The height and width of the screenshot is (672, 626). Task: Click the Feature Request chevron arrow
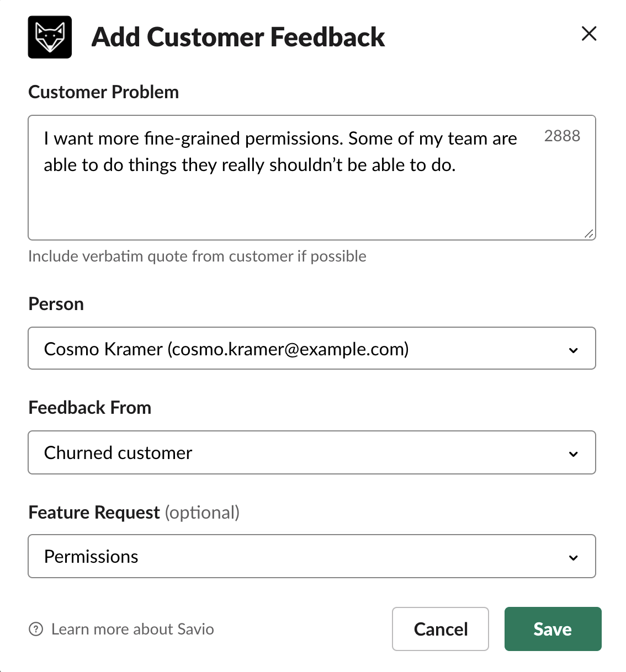[574, 557]
